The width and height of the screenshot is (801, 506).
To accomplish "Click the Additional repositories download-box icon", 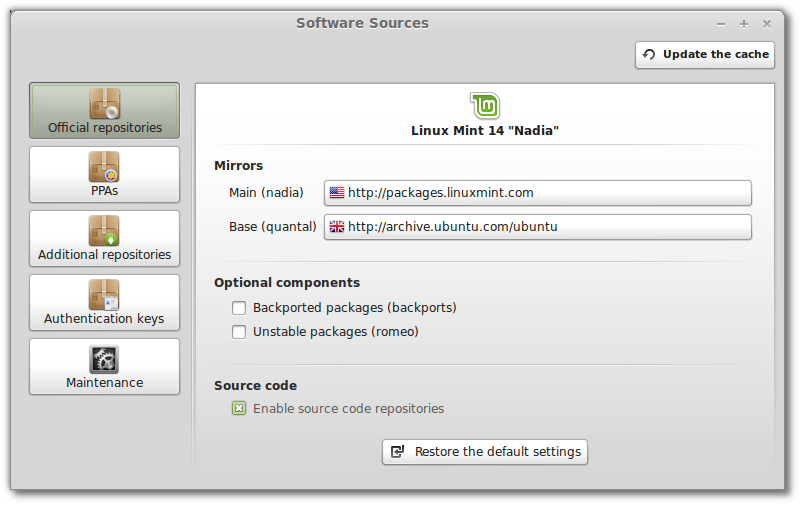I will click(104, 231).
